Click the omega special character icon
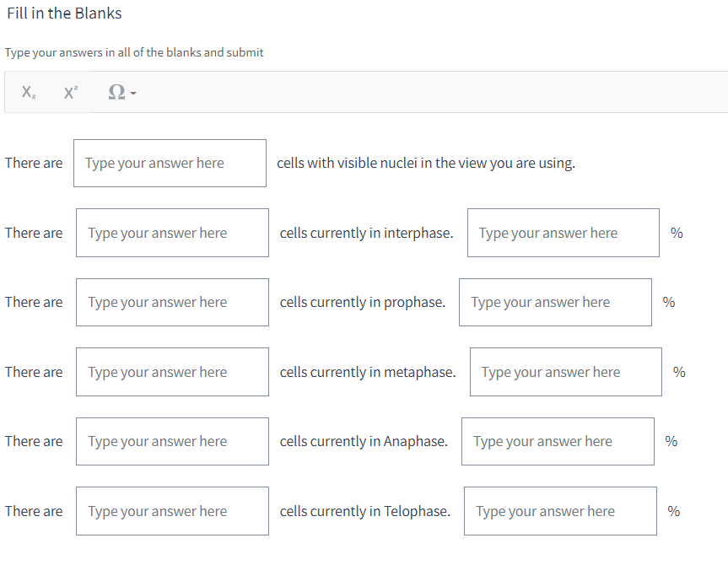Screen dimensions: 728x565 click(117, 91)
